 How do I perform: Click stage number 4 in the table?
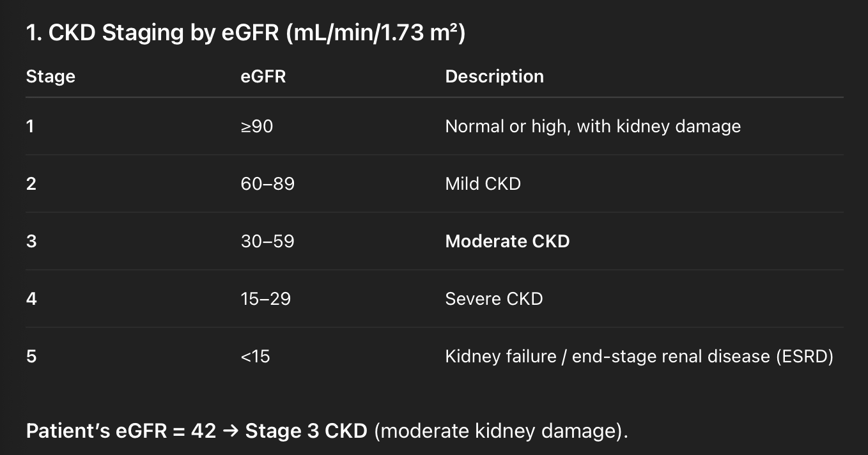[31, 299]
